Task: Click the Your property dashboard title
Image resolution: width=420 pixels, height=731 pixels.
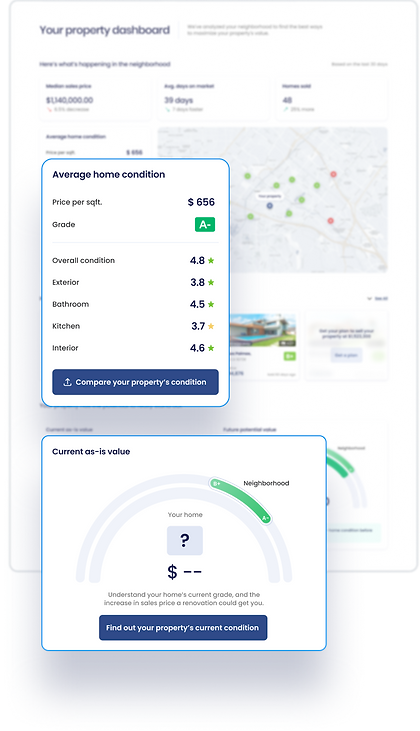Action: tap(104, 30)
